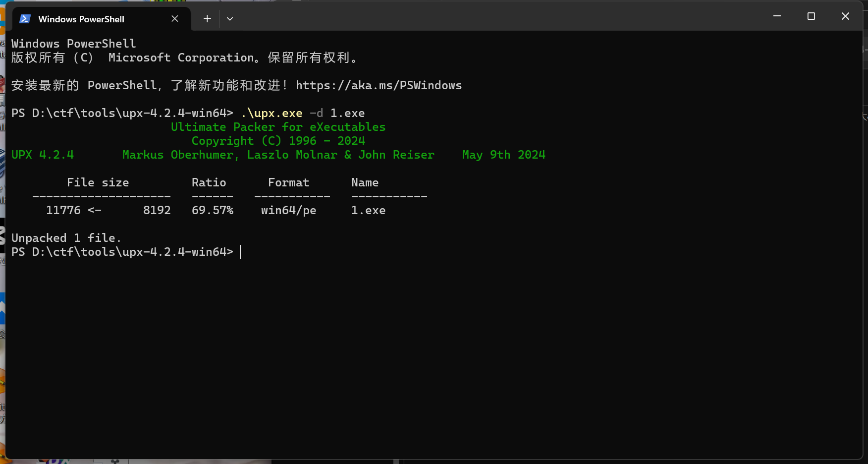Maximize the terminal window
The image size is (868, 464).
811,16
